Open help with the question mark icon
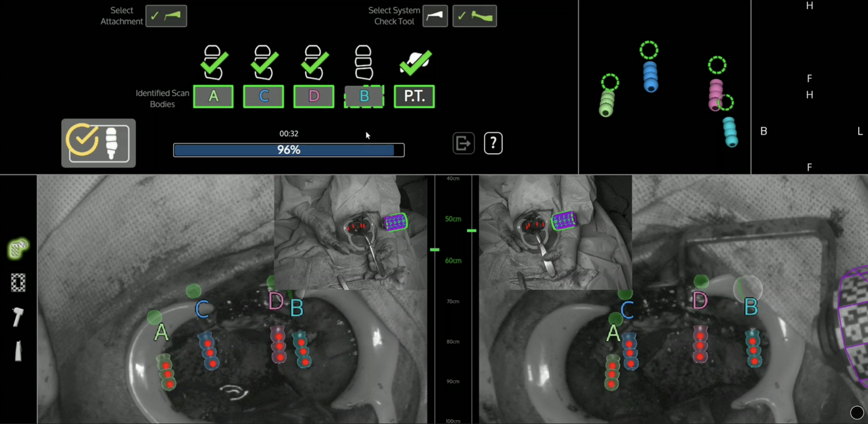This screenshot has width=868, height=424. point(493,143)
